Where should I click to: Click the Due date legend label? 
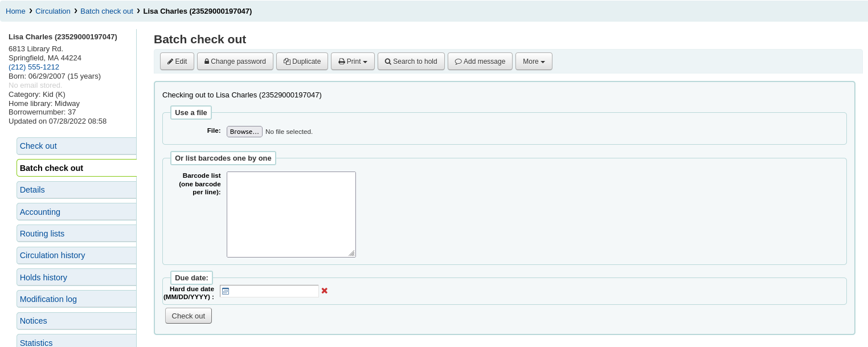(x=191, y=277)
